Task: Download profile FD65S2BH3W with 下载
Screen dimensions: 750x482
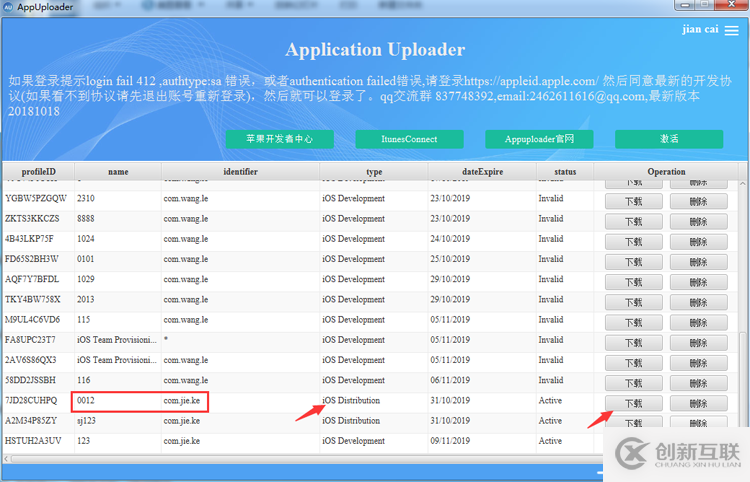Action: tap(634, 262)
